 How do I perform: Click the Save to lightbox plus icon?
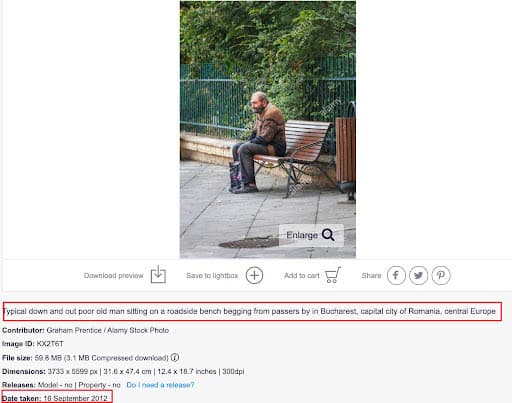(254, 275)
